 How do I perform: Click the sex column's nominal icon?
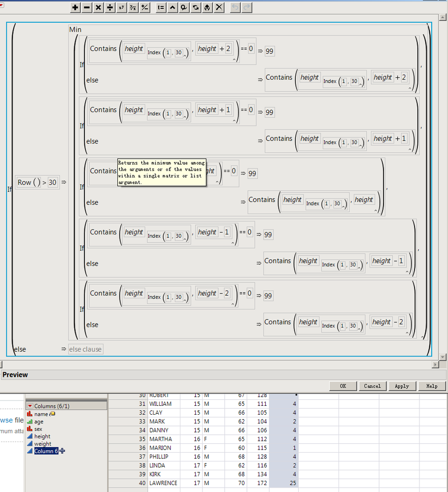30,429
